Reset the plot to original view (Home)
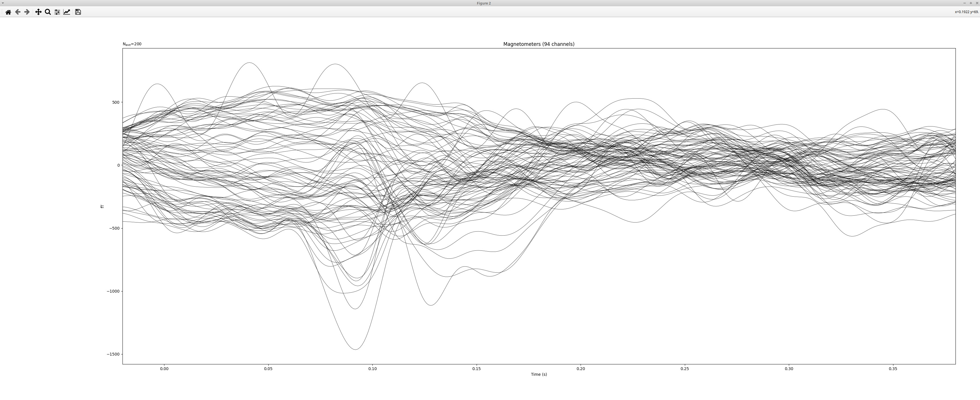The width and height of the screenshot is (980, 400). point(8,12)
